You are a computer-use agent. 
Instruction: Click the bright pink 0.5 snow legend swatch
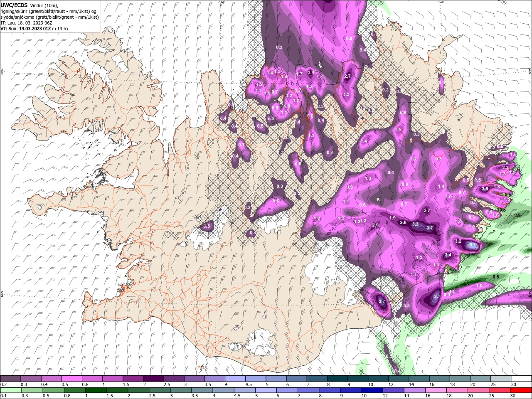click(72, 379)
